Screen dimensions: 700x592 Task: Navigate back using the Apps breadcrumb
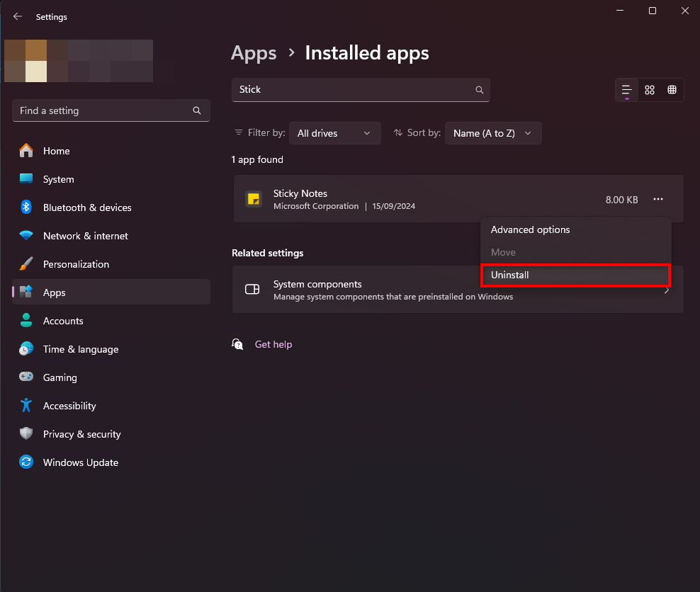pos(254,52)
